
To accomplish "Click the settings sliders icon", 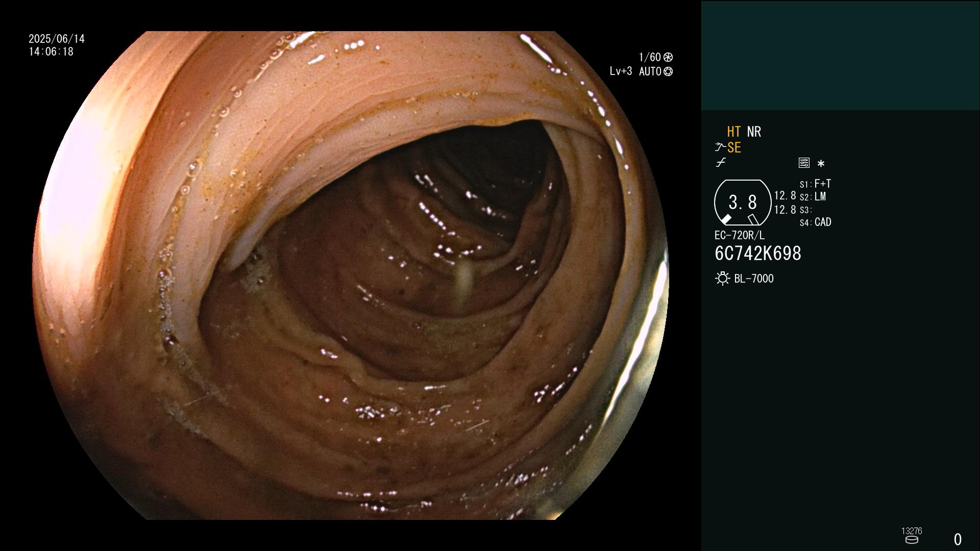I will coord(804,163).
